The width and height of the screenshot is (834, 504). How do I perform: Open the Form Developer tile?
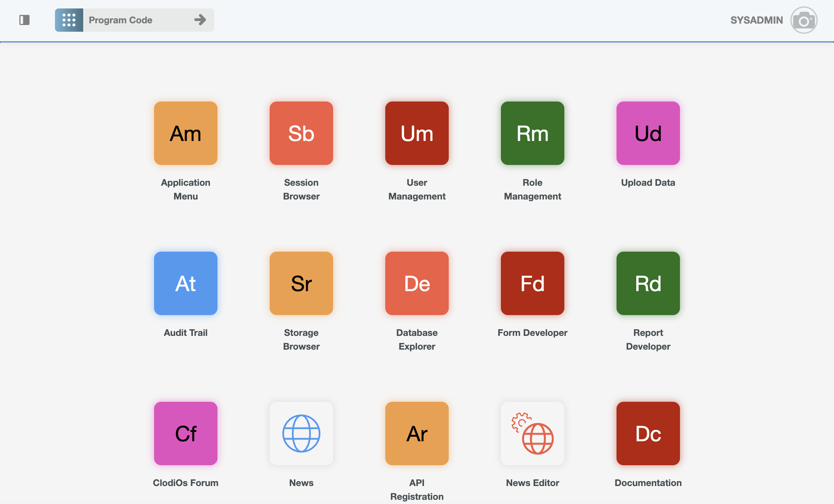click(x=532, y=283)
